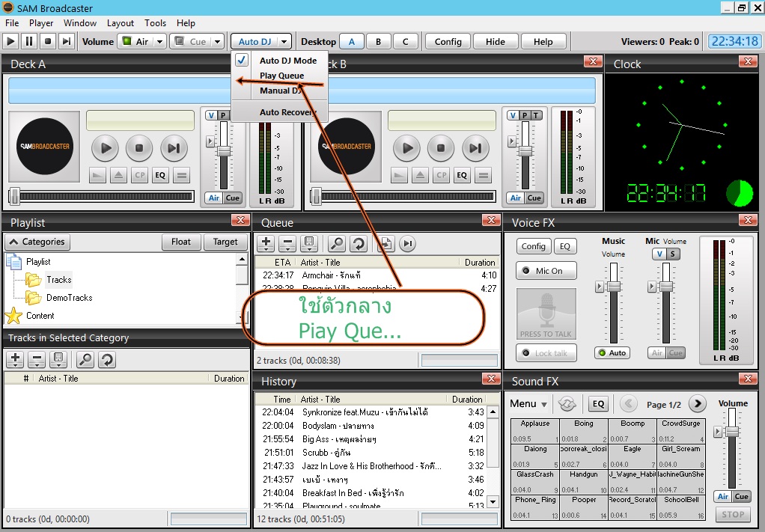Toggle Auto DJ Mode checkmark item
The width and height of the screenshot is (765, 532).
(279, 61)
